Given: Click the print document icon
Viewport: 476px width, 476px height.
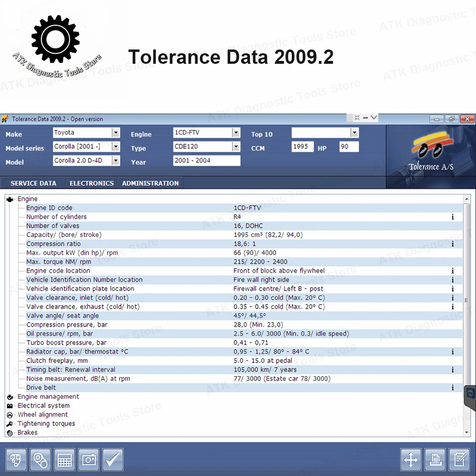Looking at the screenshot, I should coord(435,459).
